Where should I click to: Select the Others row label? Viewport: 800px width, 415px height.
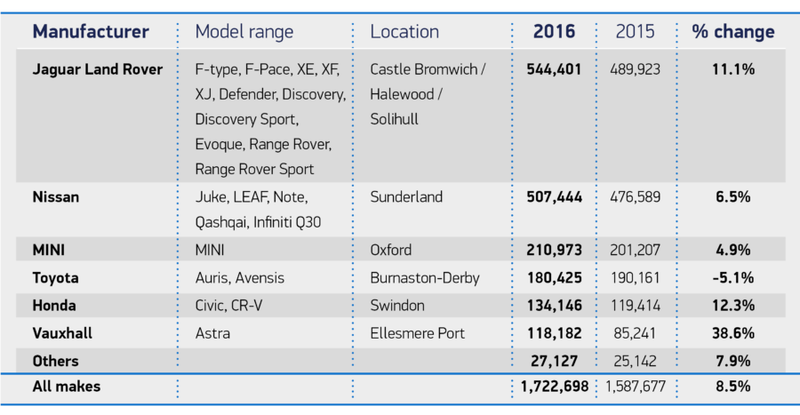(x=56, y=361)
